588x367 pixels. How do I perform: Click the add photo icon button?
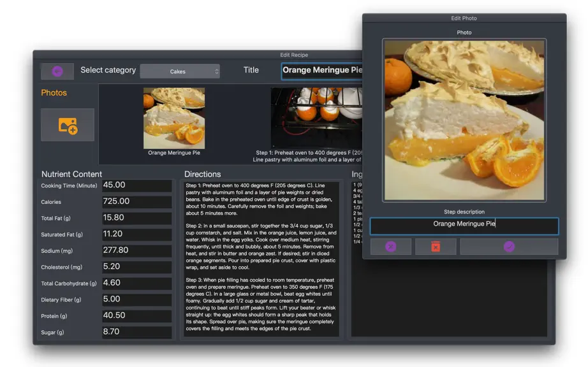click(x=68, y=125)
